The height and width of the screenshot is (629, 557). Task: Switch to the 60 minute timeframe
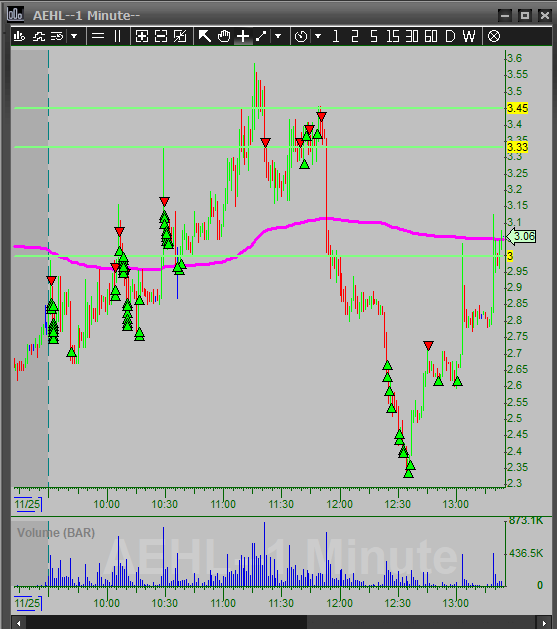[x=431, y=37]
